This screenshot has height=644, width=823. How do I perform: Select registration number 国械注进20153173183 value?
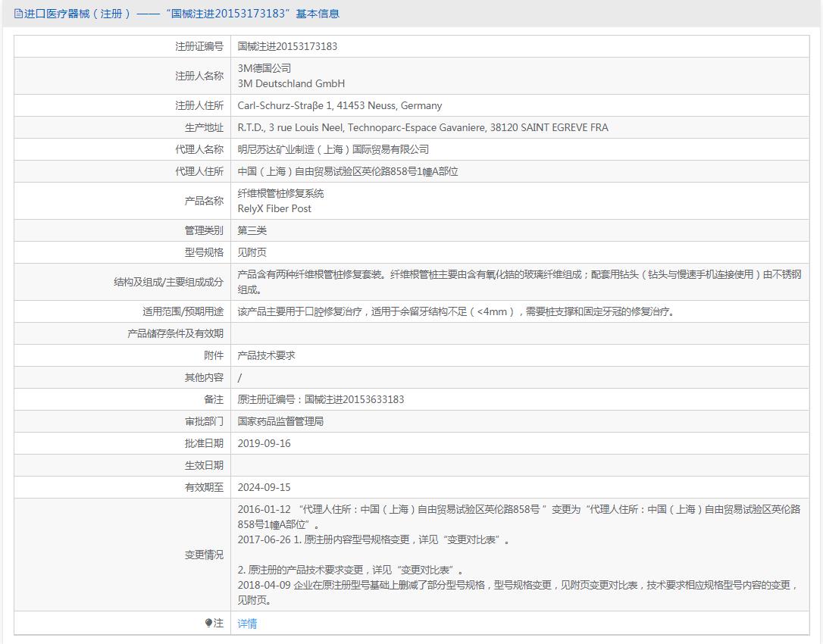coord(287,46)
